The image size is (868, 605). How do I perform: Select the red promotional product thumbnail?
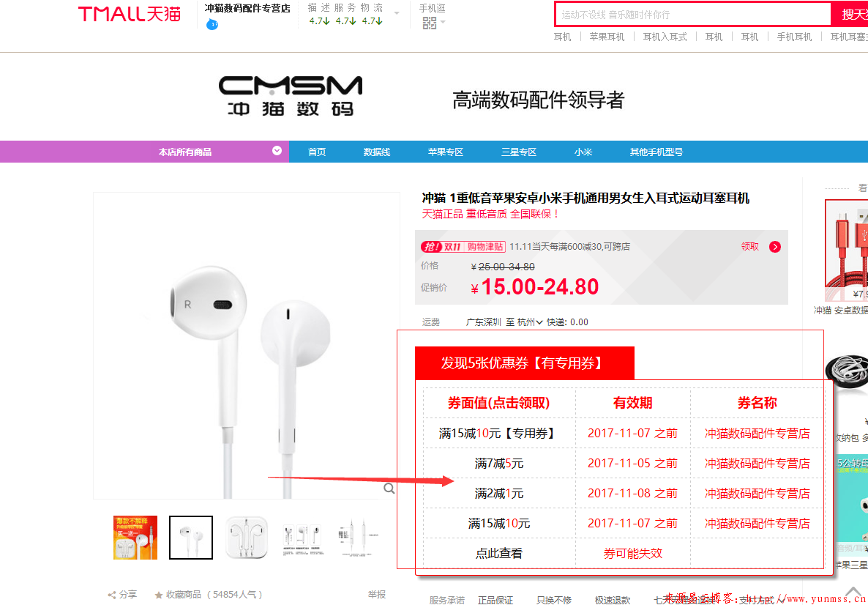click(x=135, y=538)
